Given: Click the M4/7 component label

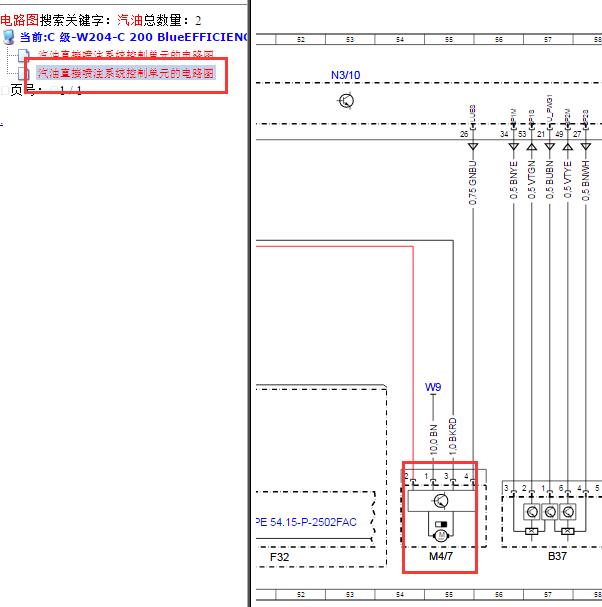Looking at the screenshot, I should [x=441, y=556].
